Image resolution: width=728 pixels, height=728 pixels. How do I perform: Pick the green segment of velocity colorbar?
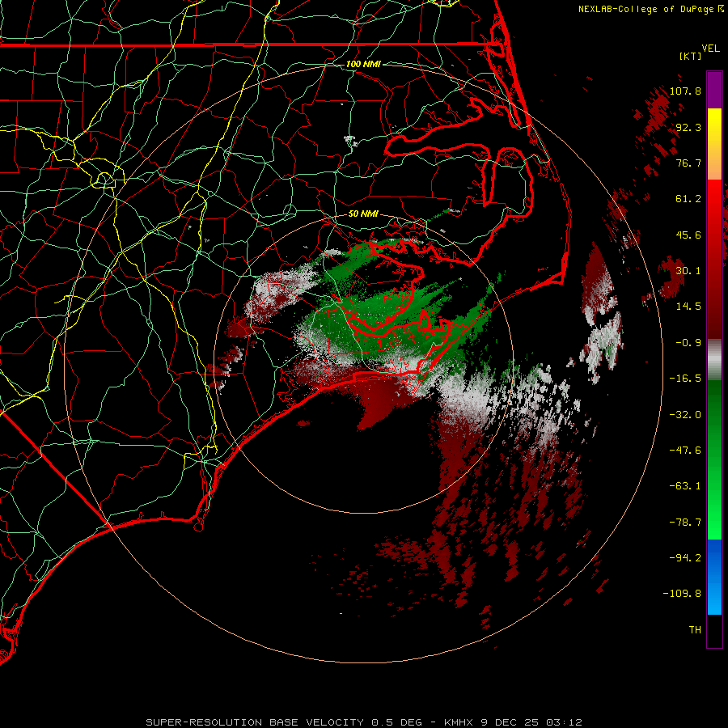tap(714, 459)
